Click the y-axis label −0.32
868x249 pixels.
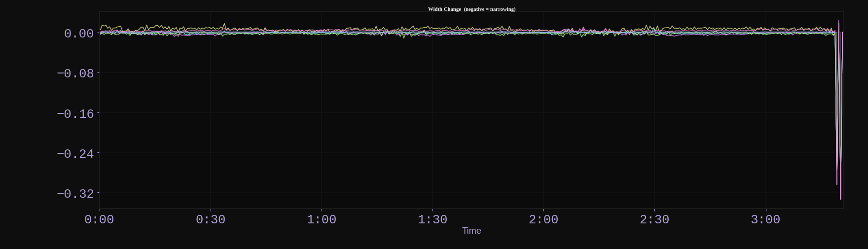click(75, 194)
